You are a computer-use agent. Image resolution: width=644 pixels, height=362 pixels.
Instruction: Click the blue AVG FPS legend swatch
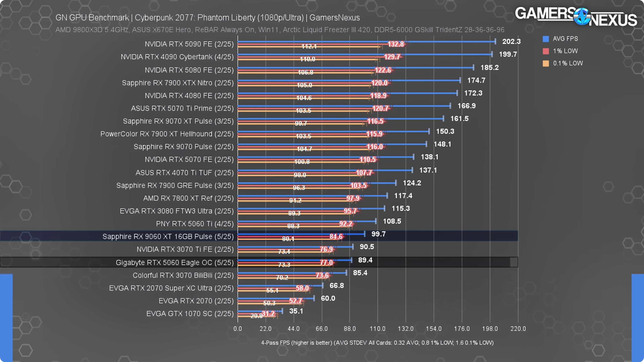pyautogui.click(x=546, y=39)
